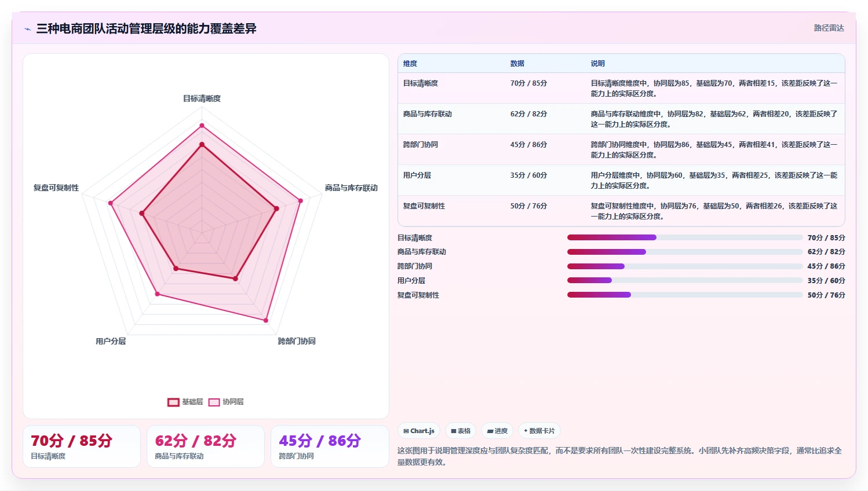Click the 基础层 data point on 目标清晰度 axis
The width and height of the screenshot is (868, 491).
click(202, 144)
